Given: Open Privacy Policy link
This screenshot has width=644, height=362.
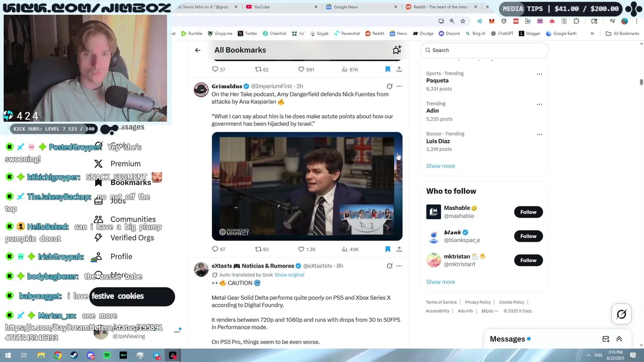Looking at the screenshot, I should pyautogui.click(x=477, y=302).
